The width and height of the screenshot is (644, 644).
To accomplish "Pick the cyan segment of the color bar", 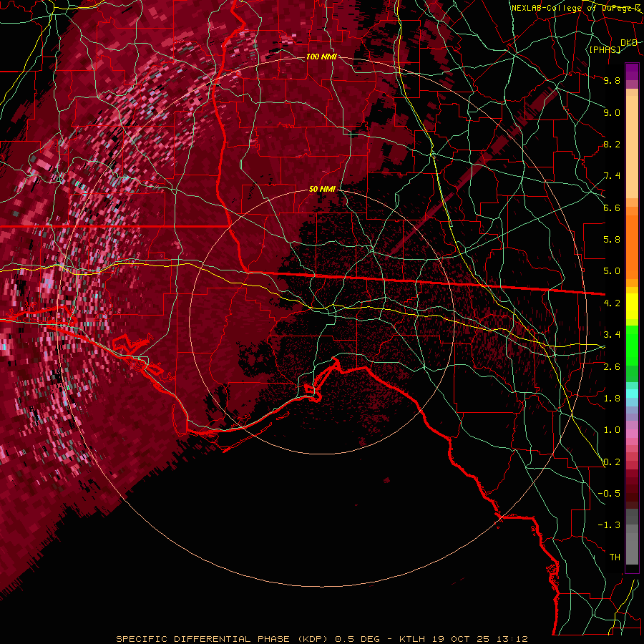I will 632,394.
